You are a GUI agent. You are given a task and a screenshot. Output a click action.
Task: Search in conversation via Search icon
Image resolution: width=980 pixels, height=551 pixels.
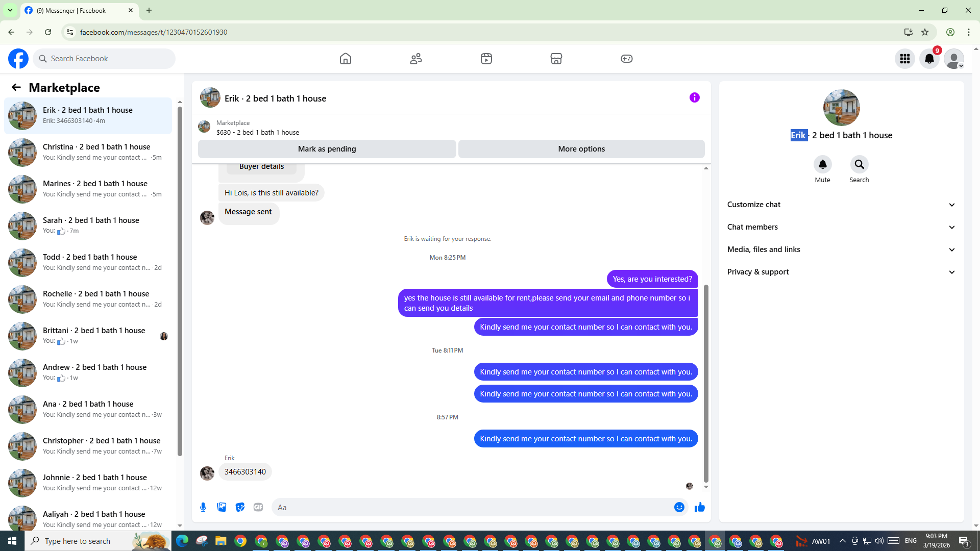click(x=859, y=165)
